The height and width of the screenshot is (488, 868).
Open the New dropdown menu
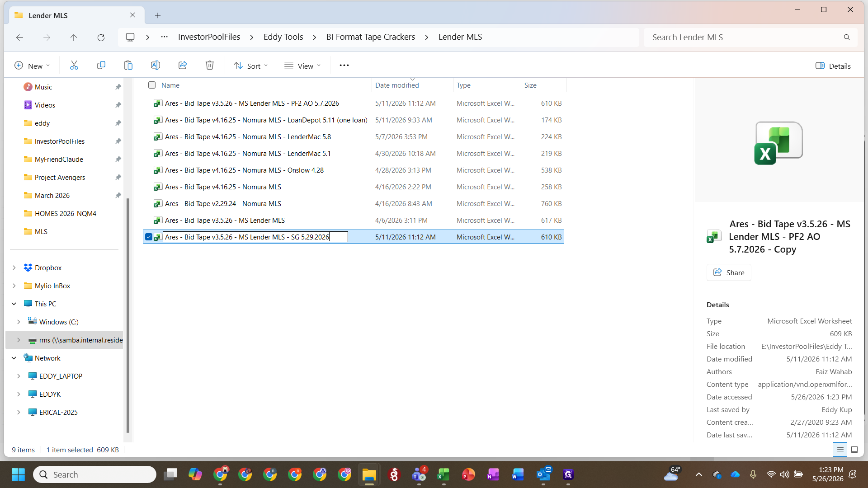[32, 66]
